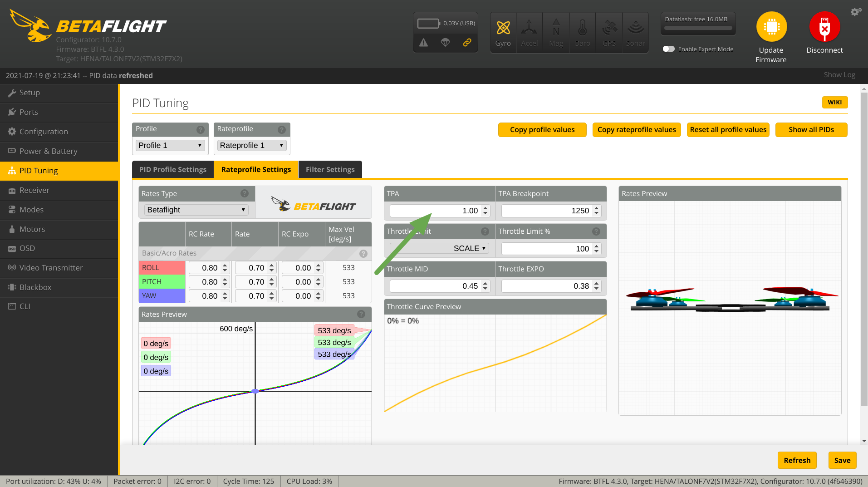Click the Rates Type help icon
This screenshot has width=868, height=487.
click(245, 194)
